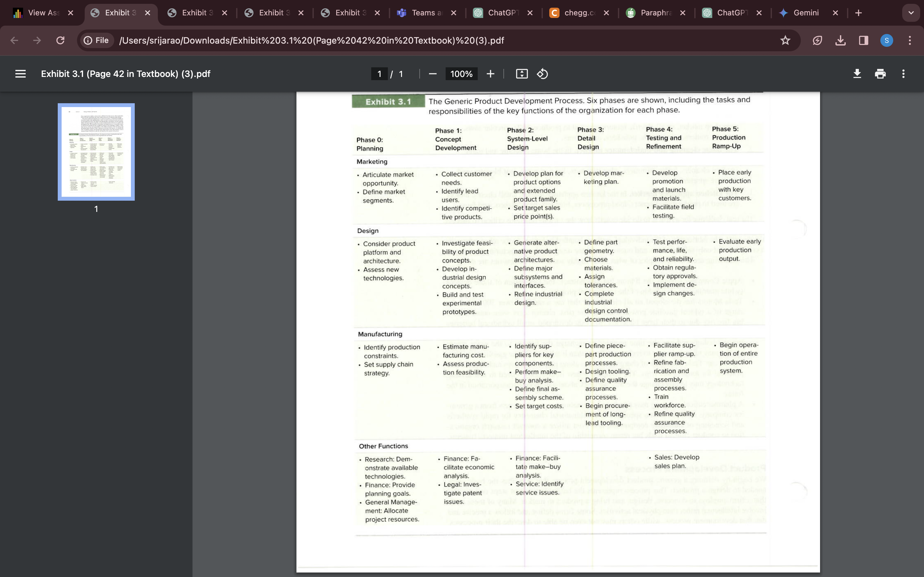Image resolution: width=924 pixels, height=577 pixels.
Task: Open Chrome's downloads icon in the toolbar
Action: point(840,40)
